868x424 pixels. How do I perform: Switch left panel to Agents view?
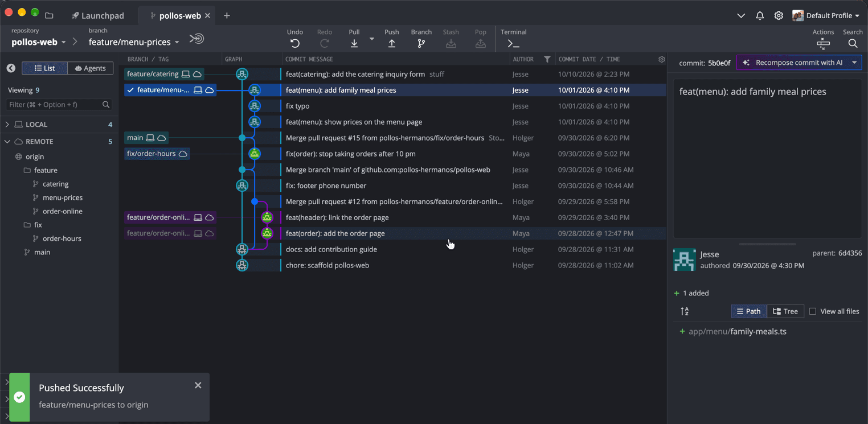[x=91, y=68]
